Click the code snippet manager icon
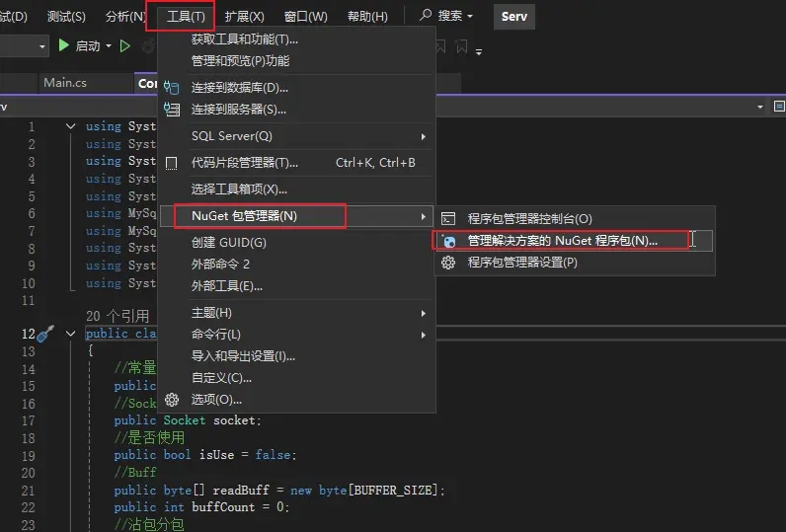Viewport: 786px width, 532px height. coord(172,163)
